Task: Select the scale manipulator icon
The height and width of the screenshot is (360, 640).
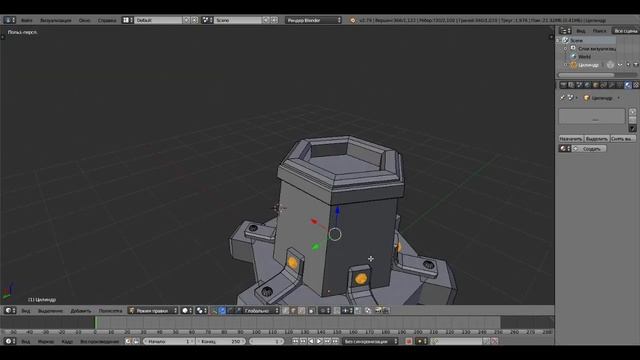Action: point(238,311)
